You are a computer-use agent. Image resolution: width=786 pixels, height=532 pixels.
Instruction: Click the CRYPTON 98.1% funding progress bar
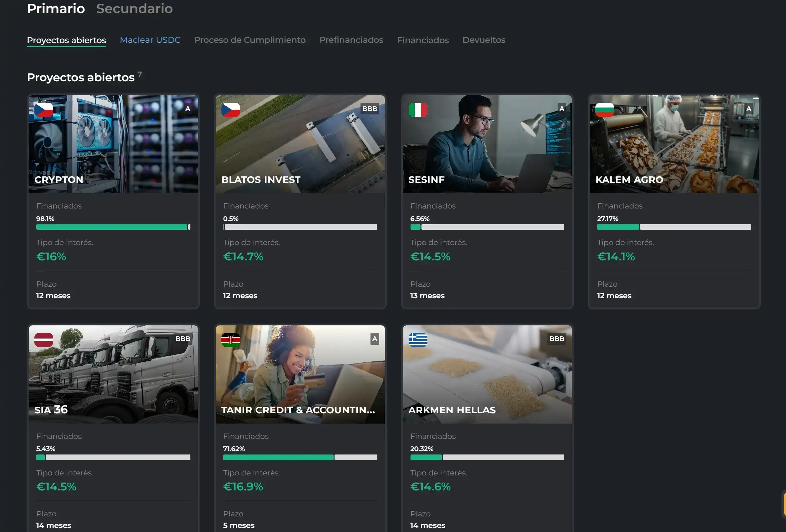pyautogui.click(x=113, y=227)
